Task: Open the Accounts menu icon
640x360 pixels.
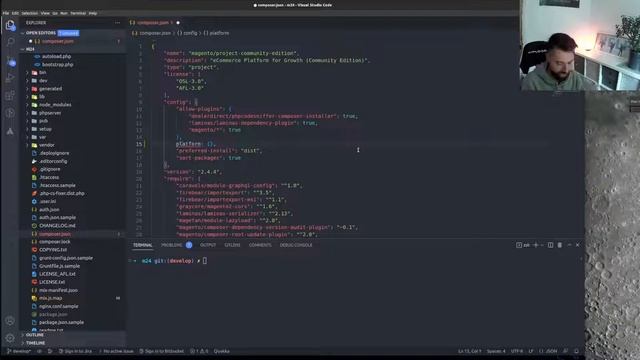Action: [10, 321]
